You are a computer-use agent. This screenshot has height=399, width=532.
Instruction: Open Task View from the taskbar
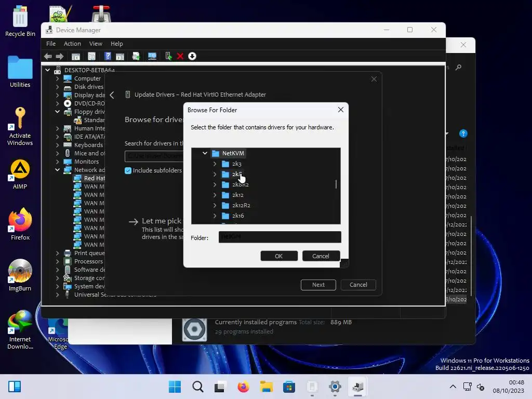pyautogui.click(x=220, y=387)
